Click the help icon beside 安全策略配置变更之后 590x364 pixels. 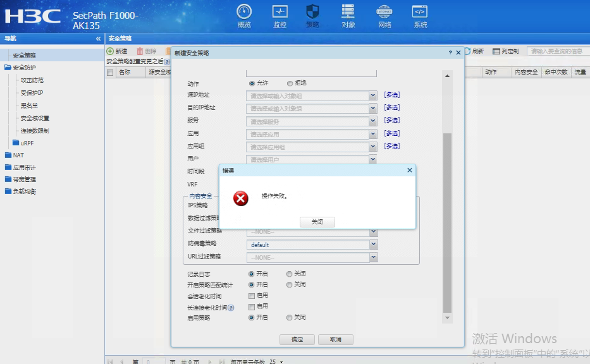pyautogui.click(x=167, y=62)
